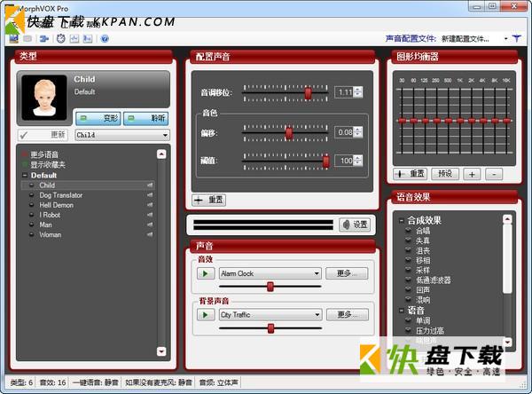Select the Hell Demon voice

point(57,205)
